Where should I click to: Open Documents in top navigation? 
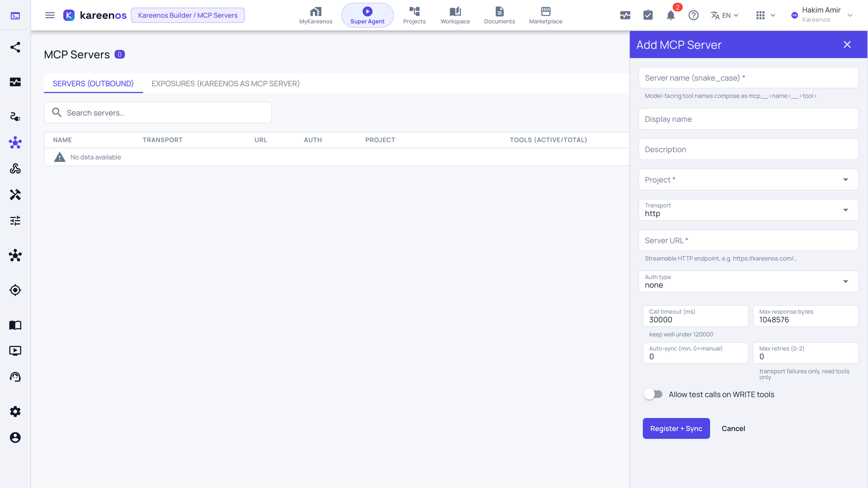click(500, 15)
